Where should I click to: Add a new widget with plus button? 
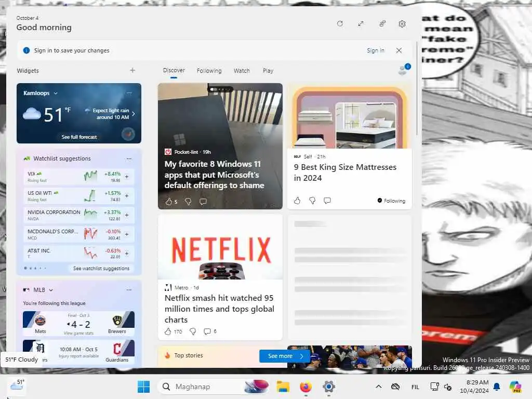[132, 70]
